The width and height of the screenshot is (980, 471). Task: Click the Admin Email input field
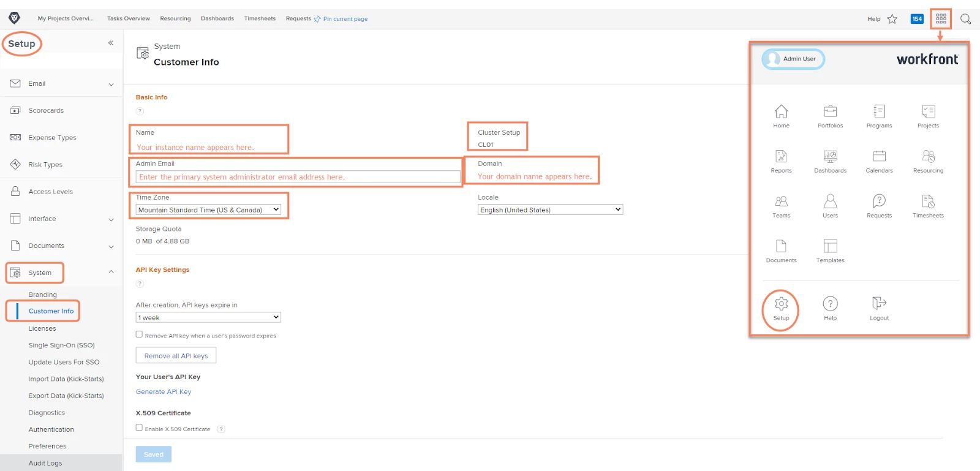coord(298,177)
